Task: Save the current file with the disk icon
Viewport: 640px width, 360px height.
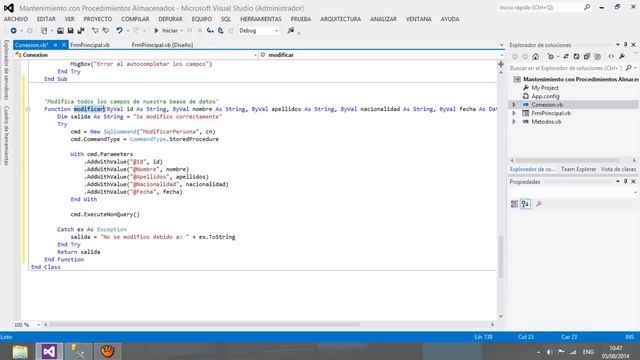Action: [x=70, y=31]
